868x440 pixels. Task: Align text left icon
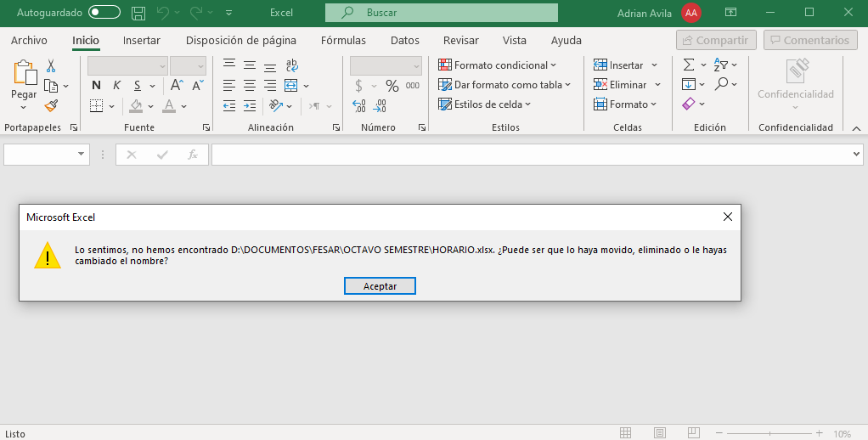229,86
